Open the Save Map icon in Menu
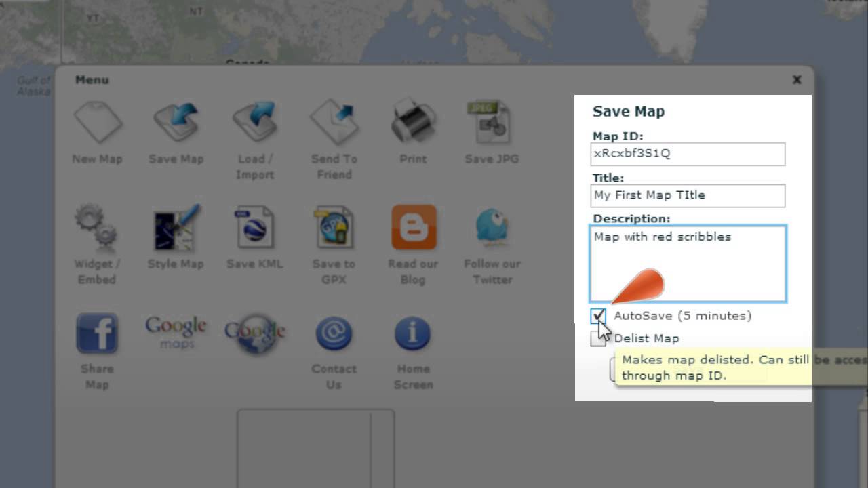Image resolution: width=868 pixels, height=488 pixels. (176, 123)
